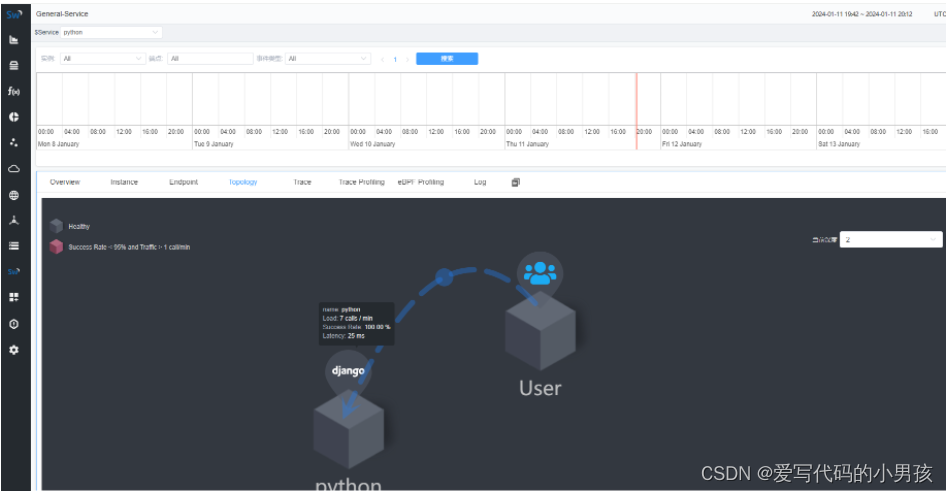Open the dashboard grid-plus icon in the sidebar
The image size is (949, 493).
(x=14, y=297)
